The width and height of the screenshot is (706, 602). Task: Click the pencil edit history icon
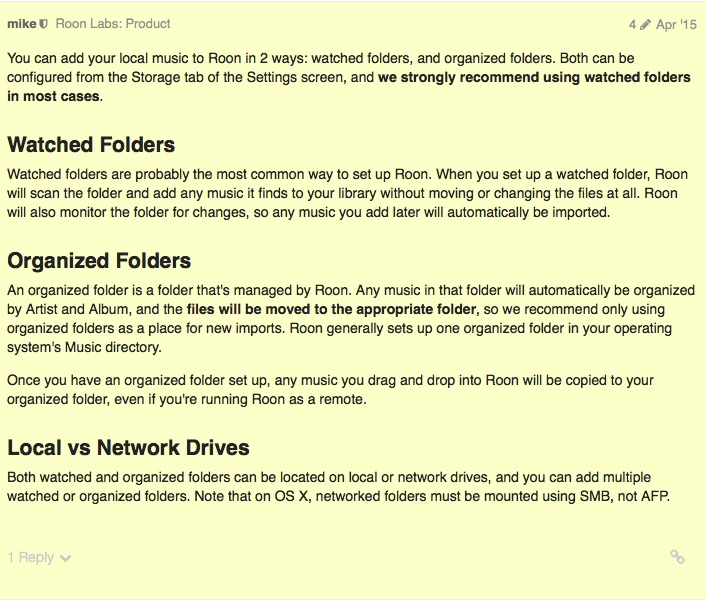pyautogui.click(x=645, y=25)
